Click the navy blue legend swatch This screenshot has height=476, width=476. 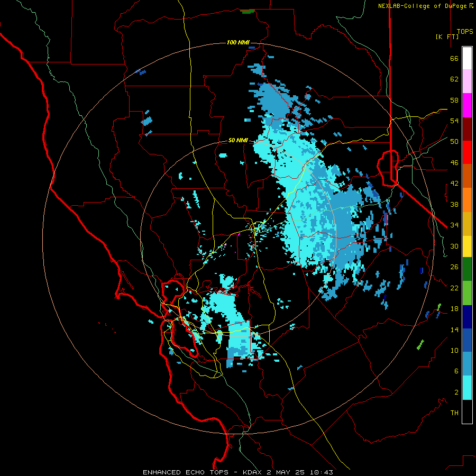tap(467, 317)
